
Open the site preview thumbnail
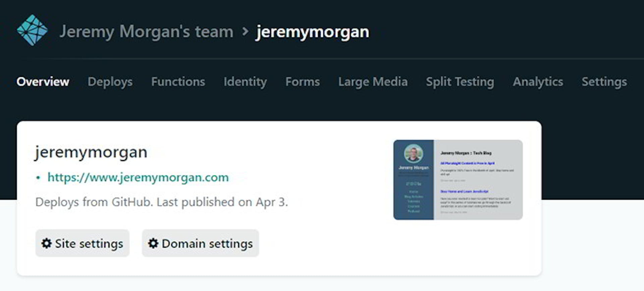[x=458, y=180]
